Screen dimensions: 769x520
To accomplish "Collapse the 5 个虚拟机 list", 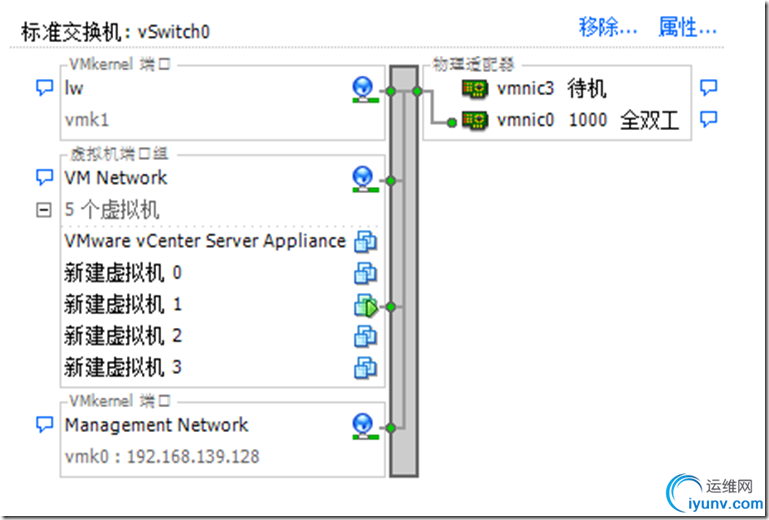I will (x=44, y=210).
